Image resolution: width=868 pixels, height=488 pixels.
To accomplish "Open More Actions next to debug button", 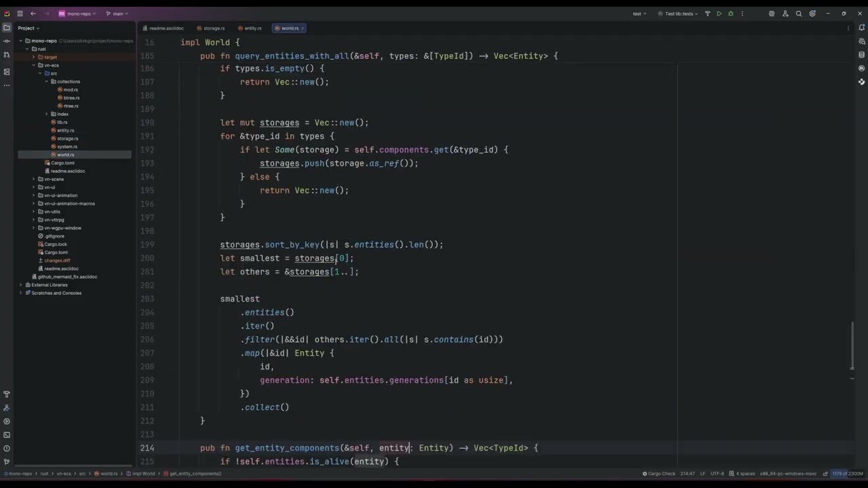I will (x=742, y=14).
